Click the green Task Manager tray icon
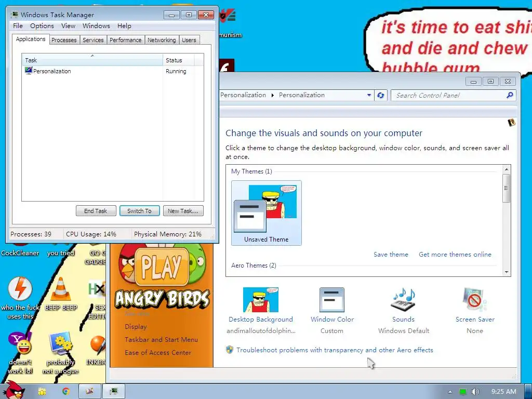Viewport: 532px width, 399px height. point(462,392)
